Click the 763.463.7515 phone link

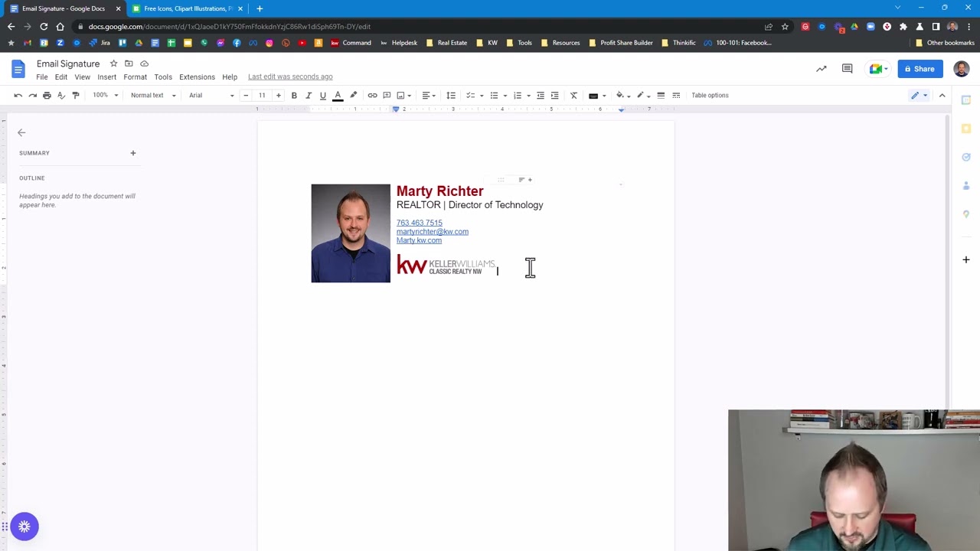click(419, 223)
